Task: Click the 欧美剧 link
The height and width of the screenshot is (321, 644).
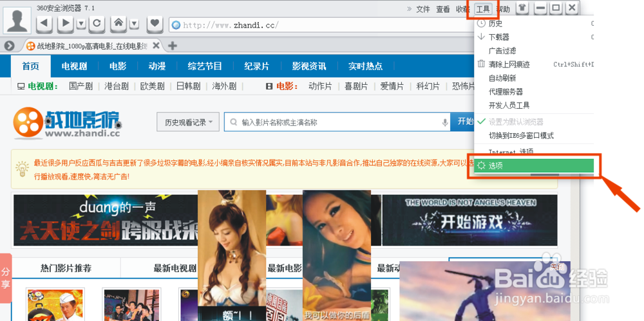Action: tap(153, 86)
